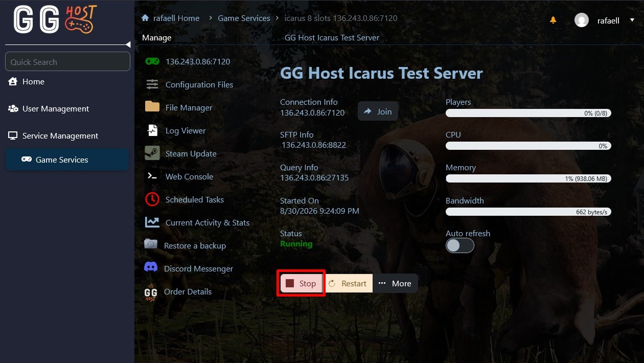Click the Scheduled Tasks clock icon
The image size is (644, 363).
(152, 199)
